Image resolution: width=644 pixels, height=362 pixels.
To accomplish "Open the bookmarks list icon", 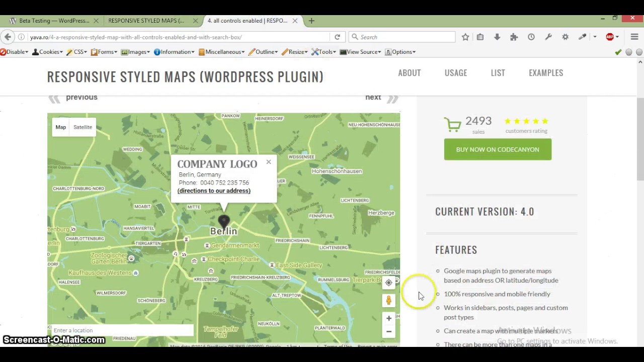I will point(480,37).
